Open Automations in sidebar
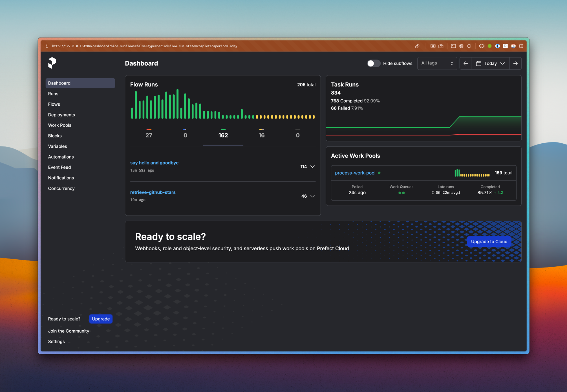Viewport: 567px width, 392px height. pos(61,157)
